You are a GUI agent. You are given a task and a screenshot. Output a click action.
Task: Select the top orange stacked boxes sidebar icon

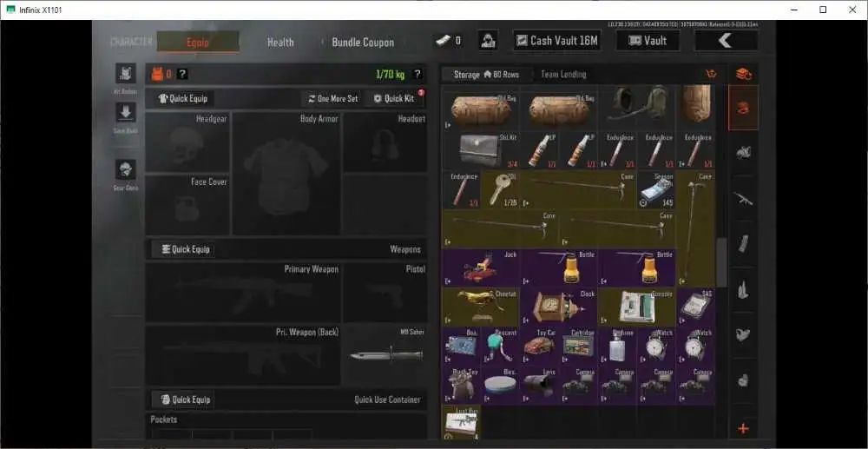coord(744,74)
